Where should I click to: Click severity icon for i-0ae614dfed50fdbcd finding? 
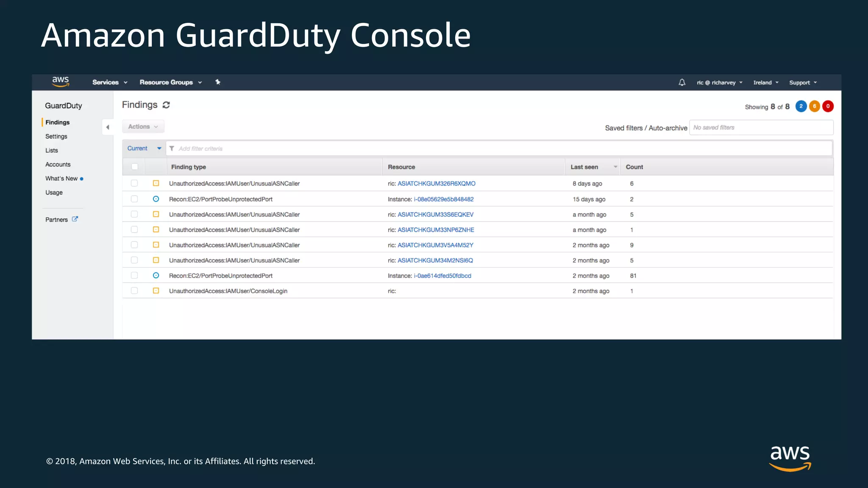(x=156, y=275)
